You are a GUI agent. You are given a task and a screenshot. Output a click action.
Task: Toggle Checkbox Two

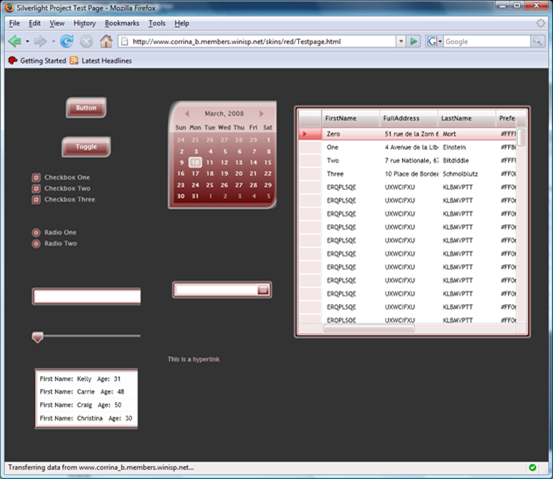pyautogui.click(x=36, y=188)
